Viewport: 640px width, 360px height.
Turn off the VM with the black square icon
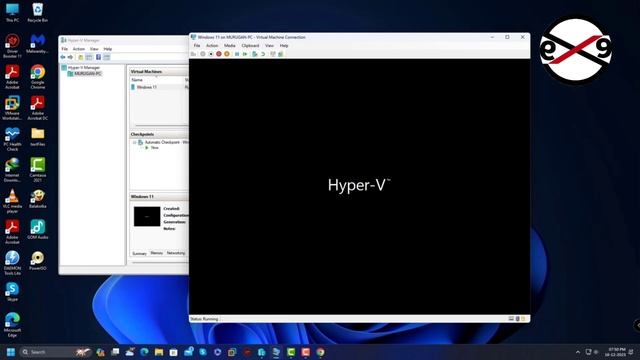(x=211, y=54)
